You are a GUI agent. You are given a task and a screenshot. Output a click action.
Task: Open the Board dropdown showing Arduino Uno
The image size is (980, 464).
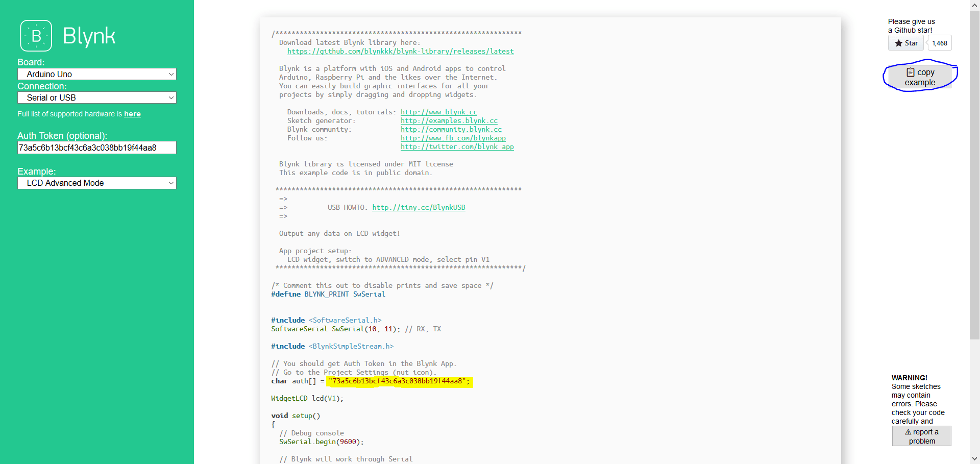click(97, 74)
